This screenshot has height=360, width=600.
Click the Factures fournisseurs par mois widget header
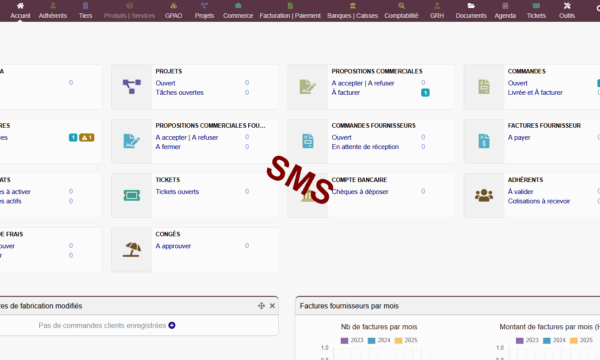447,306
